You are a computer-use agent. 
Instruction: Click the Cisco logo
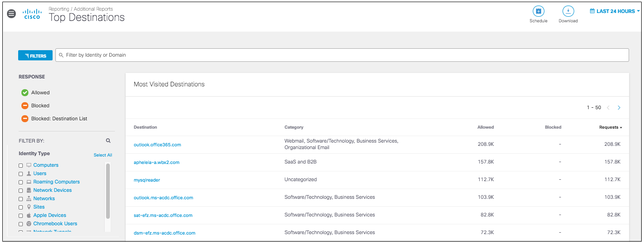click(x=32, y=14)
